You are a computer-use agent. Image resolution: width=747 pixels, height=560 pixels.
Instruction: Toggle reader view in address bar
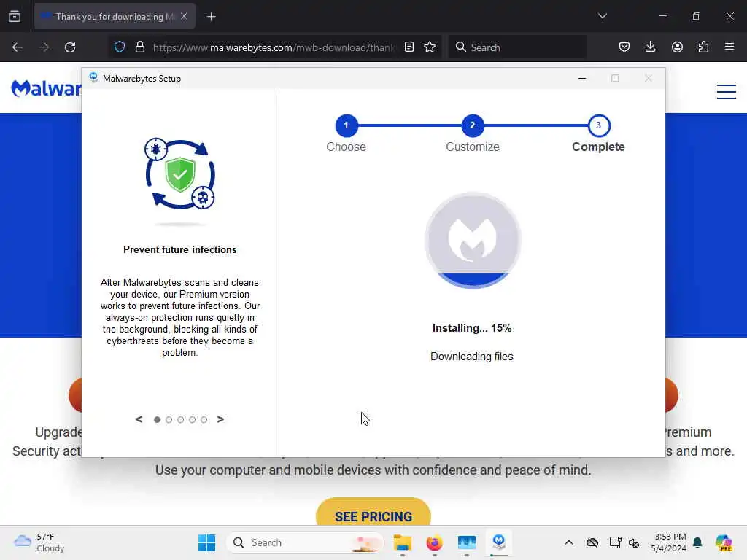coord(409,47)
